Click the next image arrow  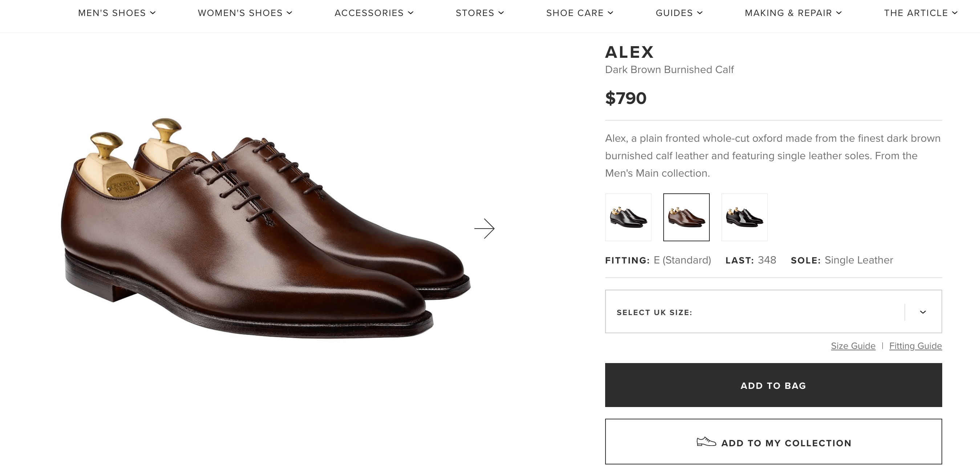click(x=484, y=229)
